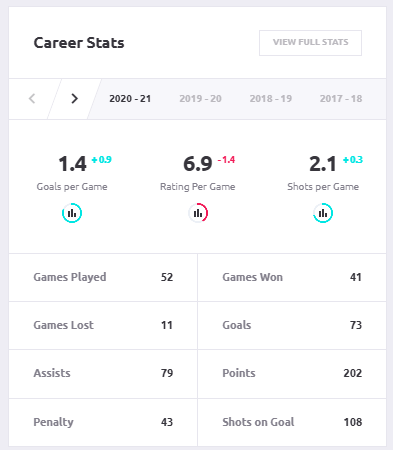Click the View Full Stats button

310,43
